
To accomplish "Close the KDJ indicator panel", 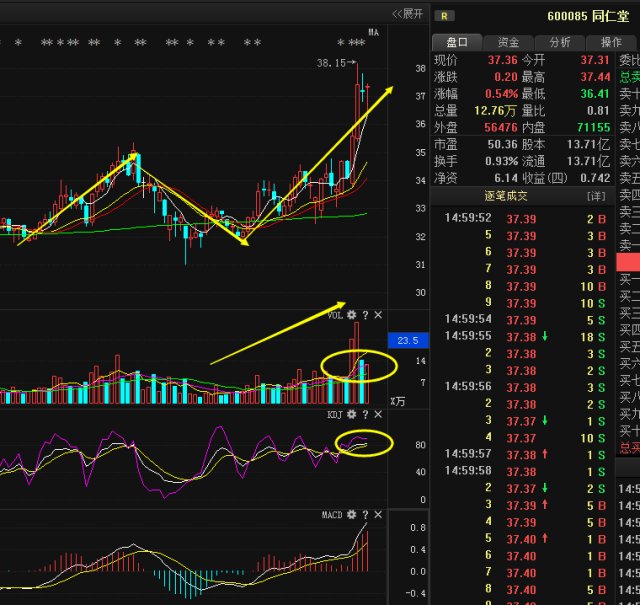I will pos(378,414).
